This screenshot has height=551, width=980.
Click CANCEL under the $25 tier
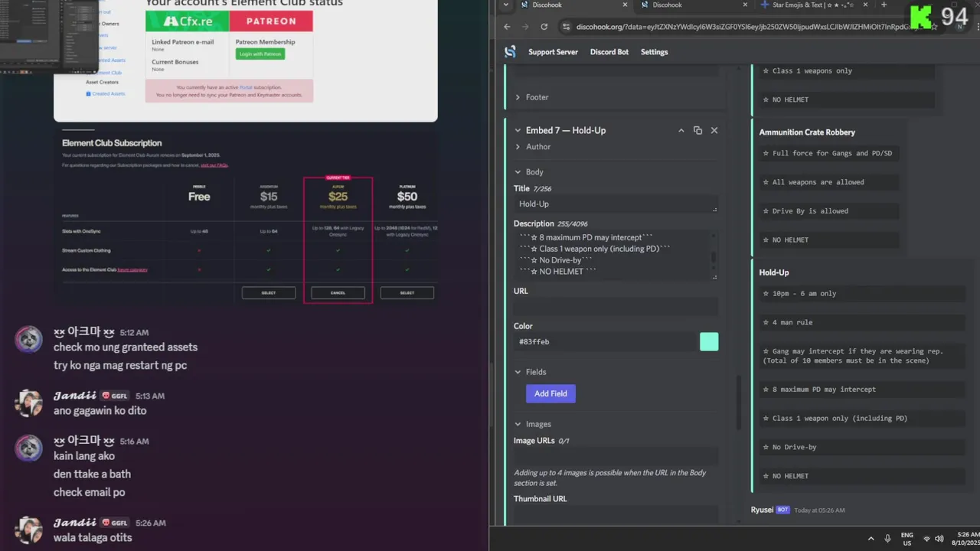click(338, 292)
